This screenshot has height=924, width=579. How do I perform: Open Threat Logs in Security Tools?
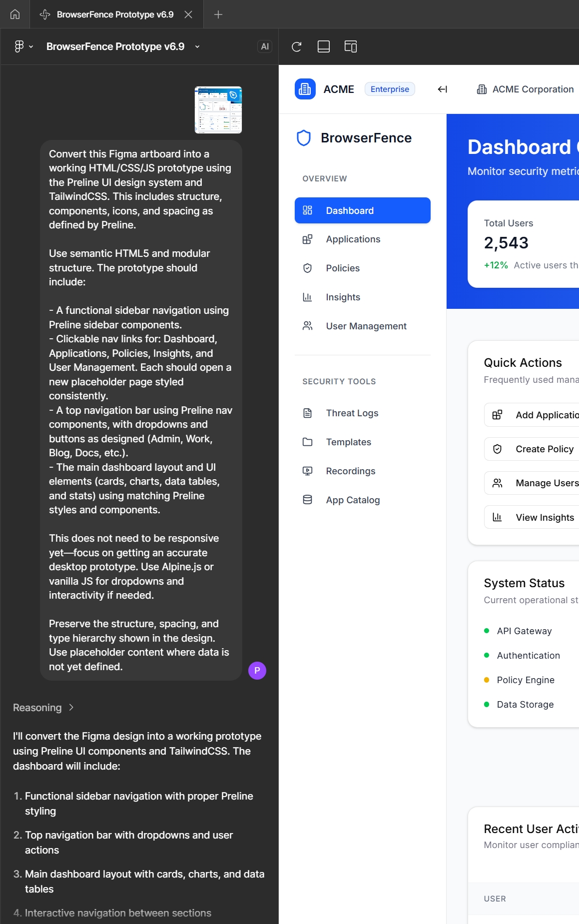(x=352, y=413)
